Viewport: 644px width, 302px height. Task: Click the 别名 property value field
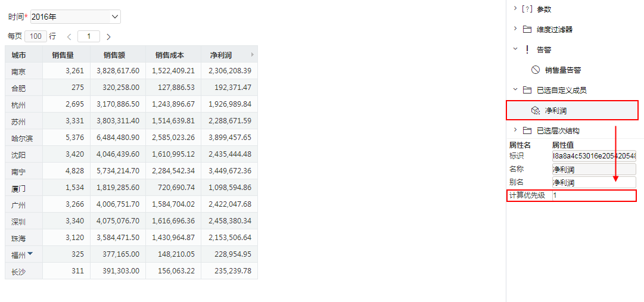pyautogui.click(x=594, y=182)
